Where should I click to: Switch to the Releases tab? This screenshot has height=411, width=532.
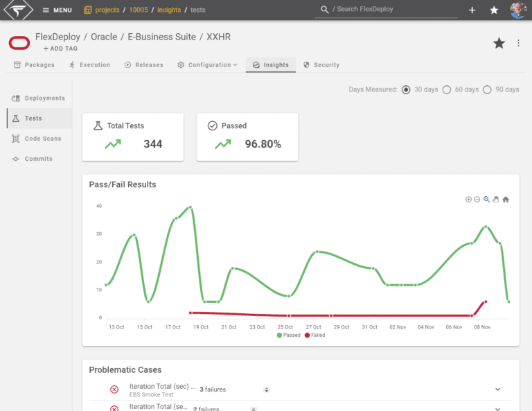[144, 65]
